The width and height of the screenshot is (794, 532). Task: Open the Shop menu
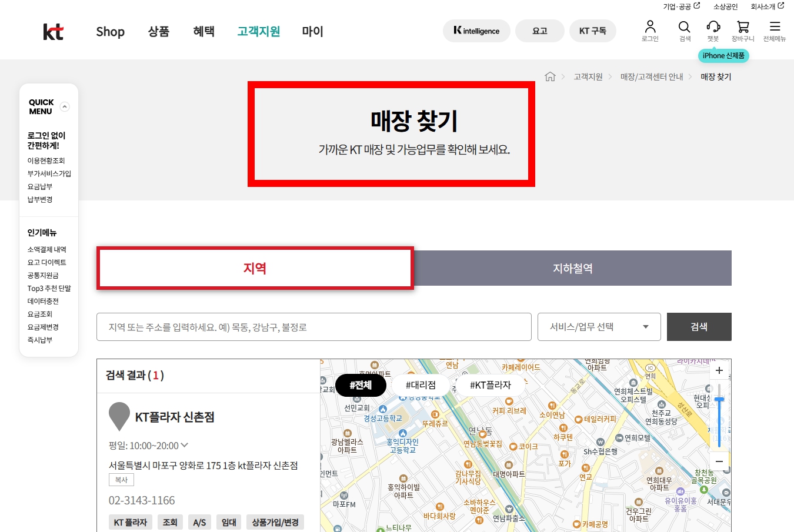click(110, 31)
